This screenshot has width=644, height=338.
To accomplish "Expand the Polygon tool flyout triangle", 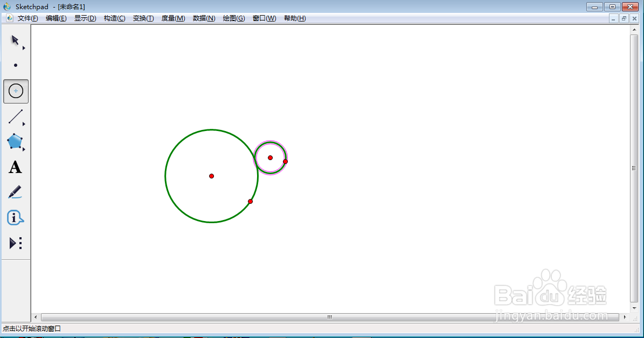I will click(x=24, y=149).
